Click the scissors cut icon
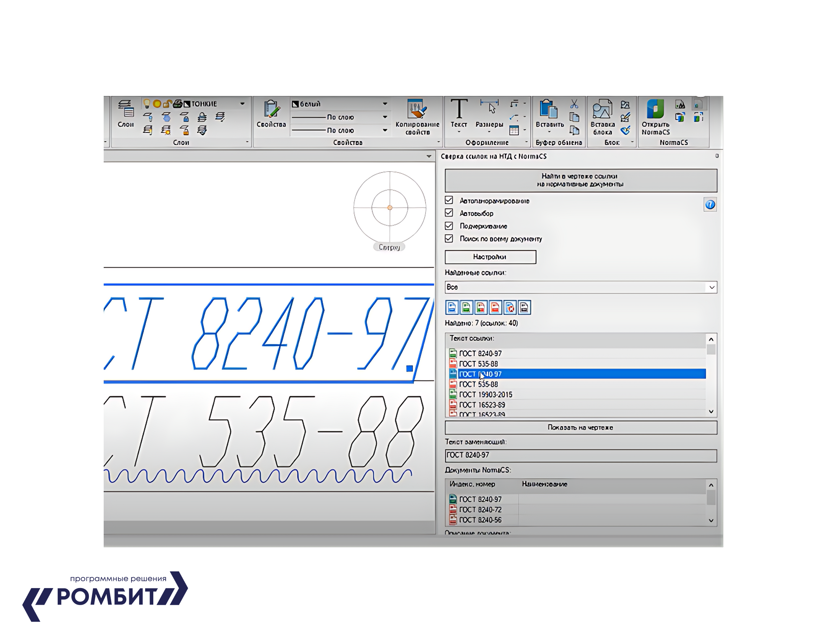The image size is (828, 644). coord(574,104)
